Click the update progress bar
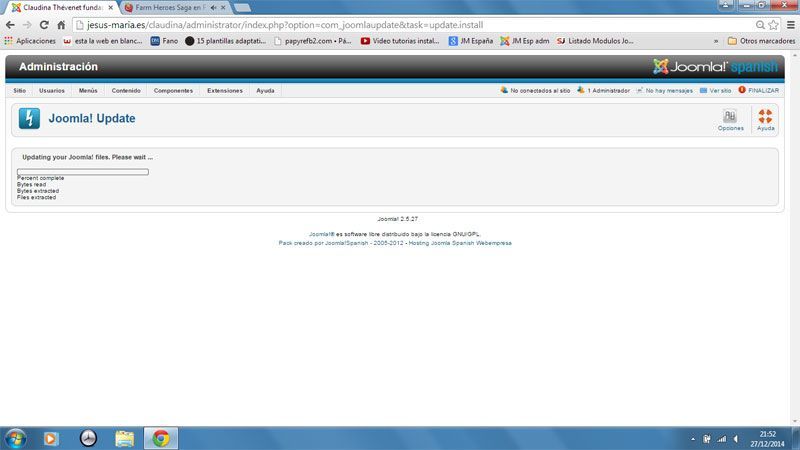Image resolution: width=800 pixels, height=450 pixels. coord(83,172)
